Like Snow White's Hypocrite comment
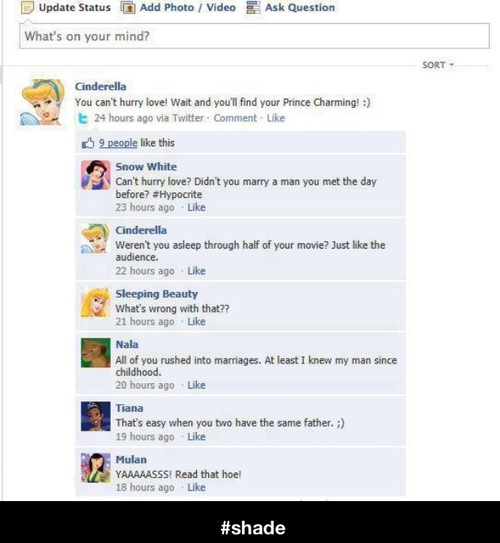The image size is (500, 543). point(196,207)
